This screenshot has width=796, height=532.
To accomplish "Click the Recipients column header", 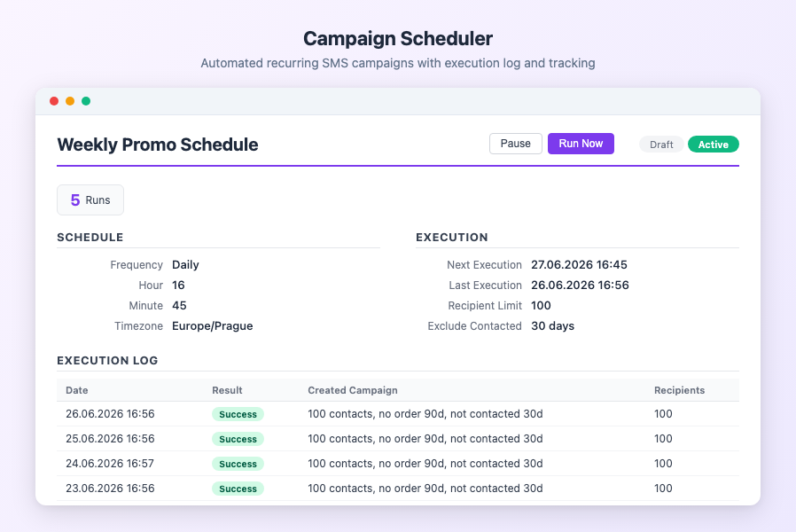I will (679, 390).
